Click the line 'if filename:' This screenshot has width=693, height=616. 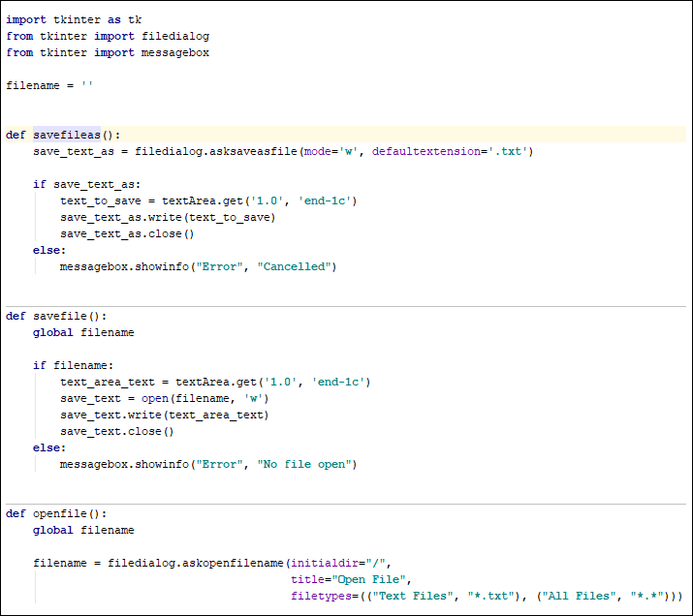click(x=74, y=365)
